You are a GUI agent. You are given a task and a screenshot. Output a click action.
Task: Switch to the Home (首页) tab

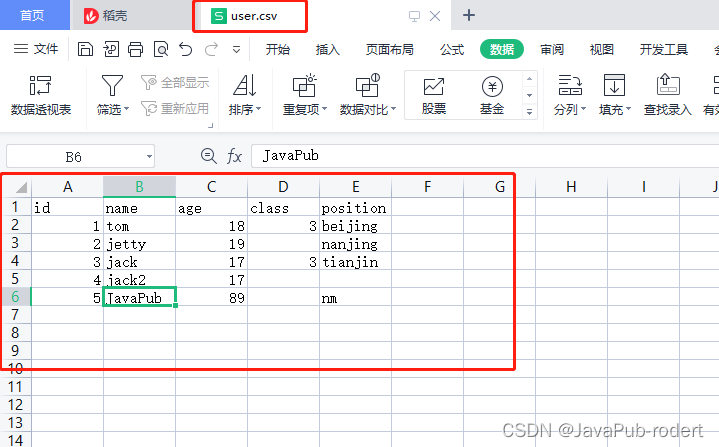(33, 15)
